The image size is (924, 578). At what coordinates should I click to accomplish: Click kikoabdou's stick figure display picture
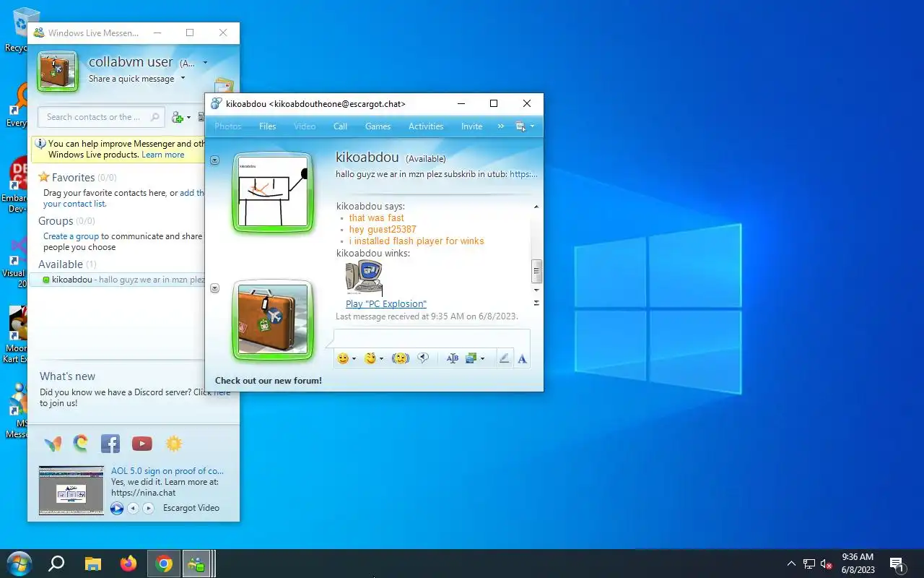click(273, 193)
